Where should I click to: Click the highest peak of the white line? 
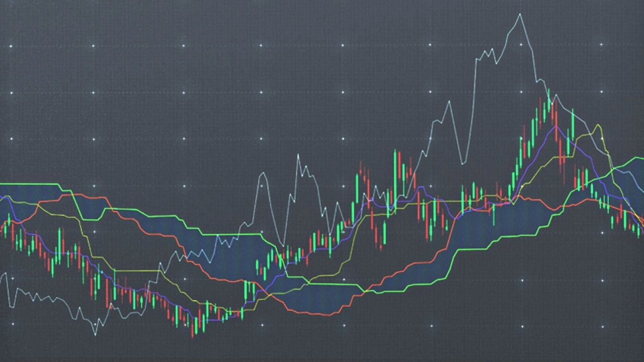point(520,15)
